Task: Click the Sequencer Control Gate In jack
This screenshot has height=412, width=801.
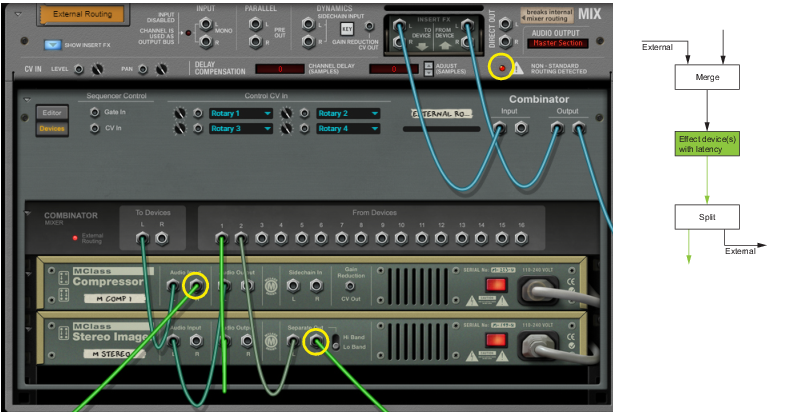Action: (x=95, y=112)
